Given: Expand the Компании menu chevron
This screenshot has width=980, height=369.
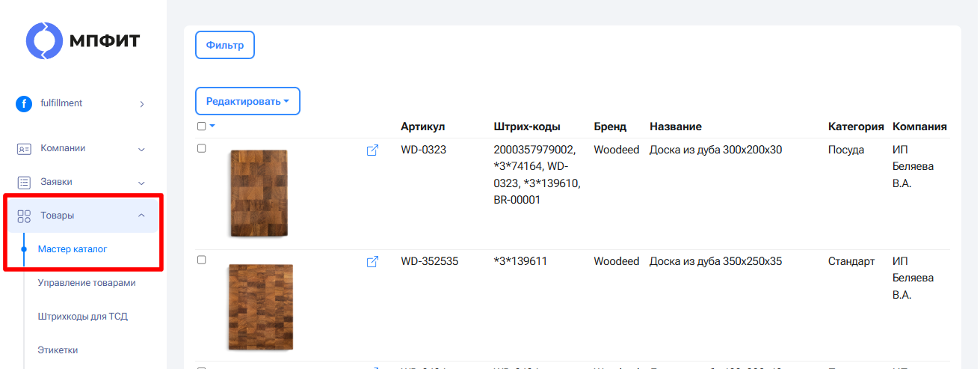Looking at the screenshot, I should point(141,149).
